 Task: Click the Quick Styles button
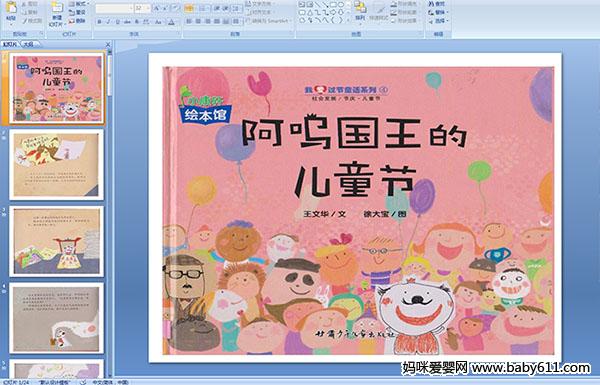click(x=379, y=11)
